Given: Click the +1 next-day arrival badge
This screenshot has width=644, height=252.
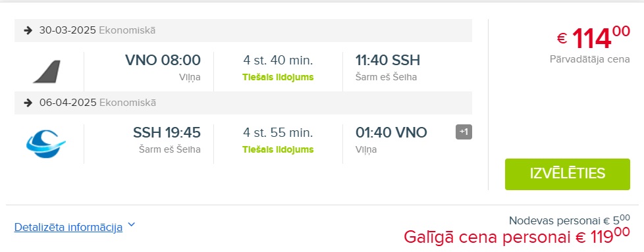Looking at the screenshot, I should point(464,132).
